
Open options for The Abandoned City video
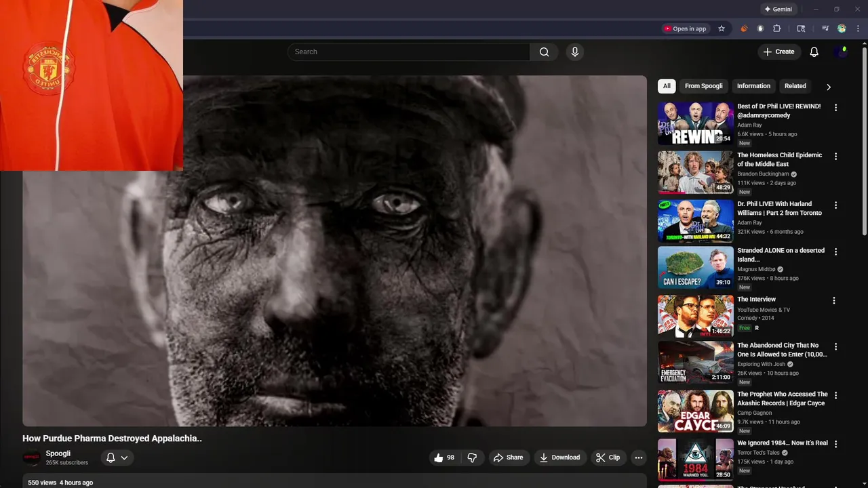coord(835,346)
